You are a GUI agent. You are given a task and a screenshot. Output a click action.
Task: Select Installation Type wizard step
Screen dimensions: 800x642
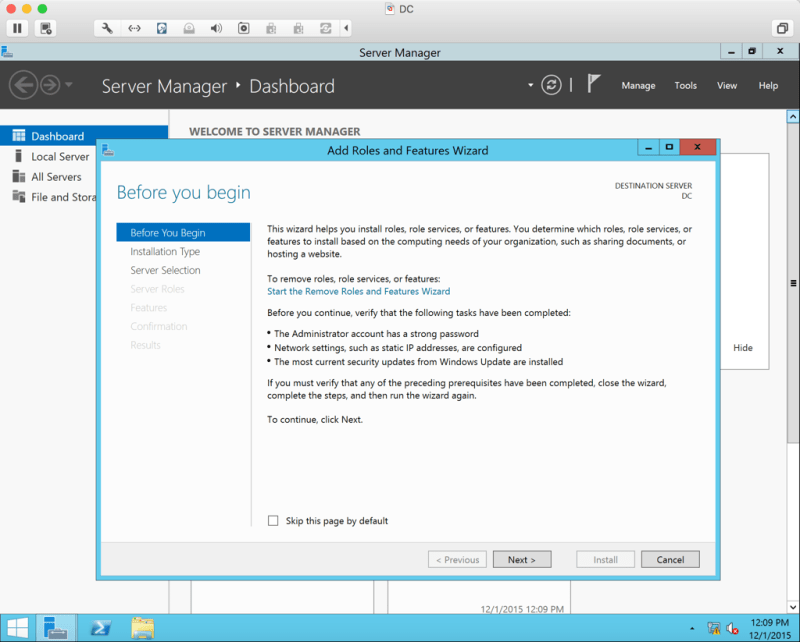click(x=165, y=252)
